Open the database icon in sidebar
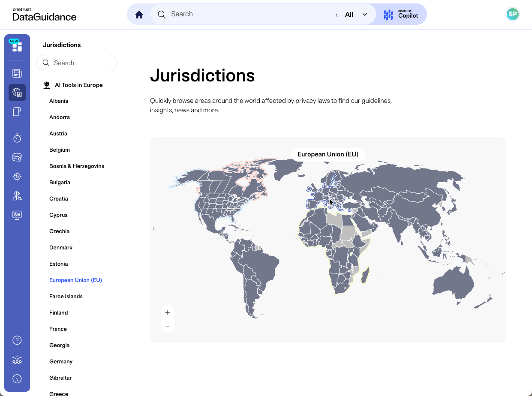The image size is (532, 396). click(x=17, y=157)
